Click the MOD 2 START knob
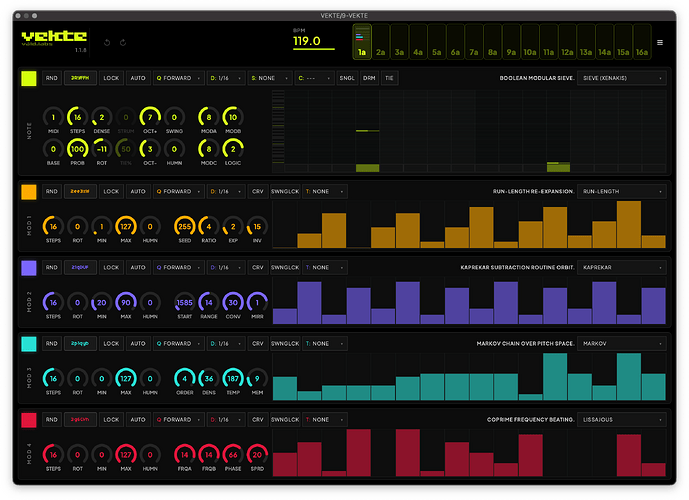The height and width of the screenshot is (500, 689). pyautogui.click(x=185, y=303)
